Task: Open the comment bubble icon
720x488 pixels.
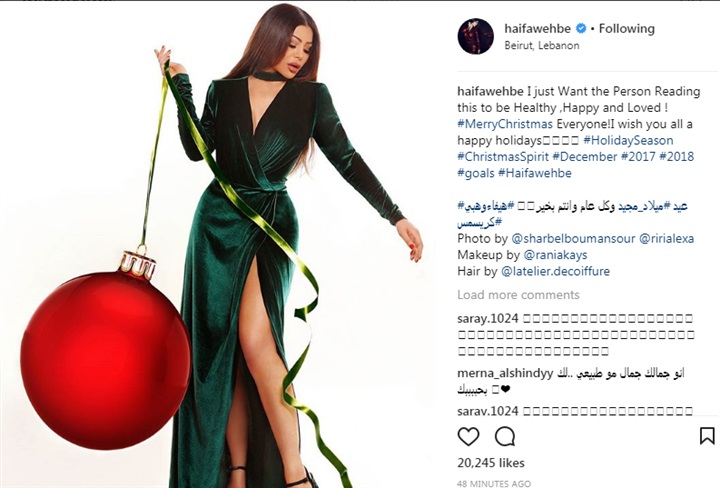Action: coord(505,436)
